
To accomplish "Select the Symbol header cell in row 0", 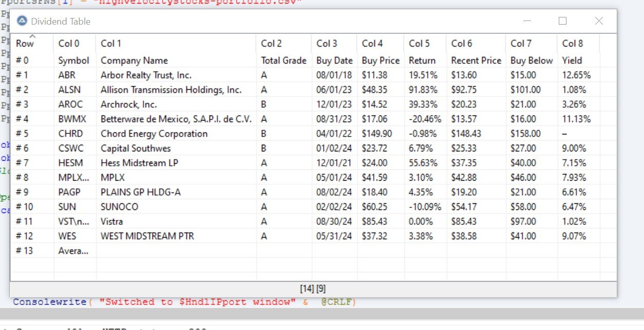I will 74,60.
